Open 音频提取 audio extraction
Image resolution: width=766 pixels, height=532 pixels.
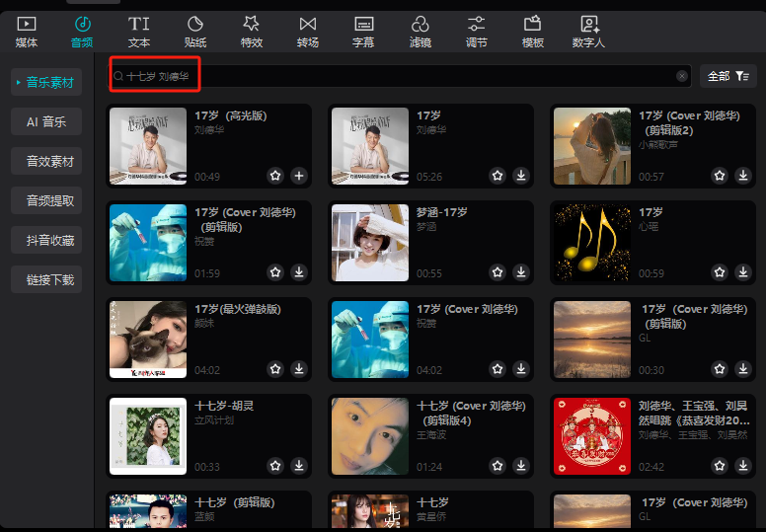(x=46, y=200)
